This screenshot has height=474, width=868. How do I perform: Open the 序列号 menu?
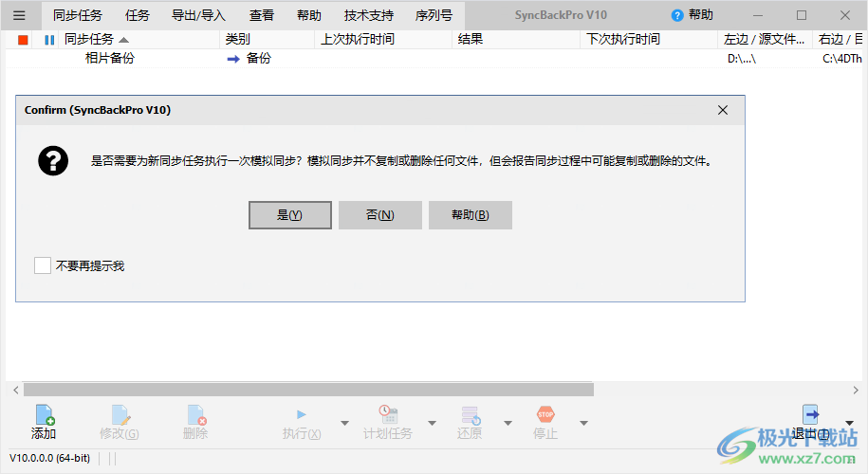coord(434,15)
